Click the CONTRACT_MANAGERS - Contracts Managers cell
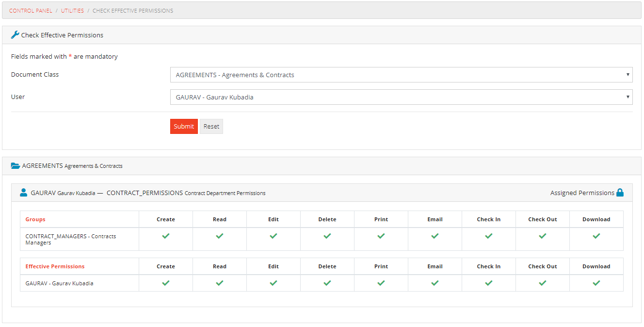The image size is (644, 327). tap(80, 239)
